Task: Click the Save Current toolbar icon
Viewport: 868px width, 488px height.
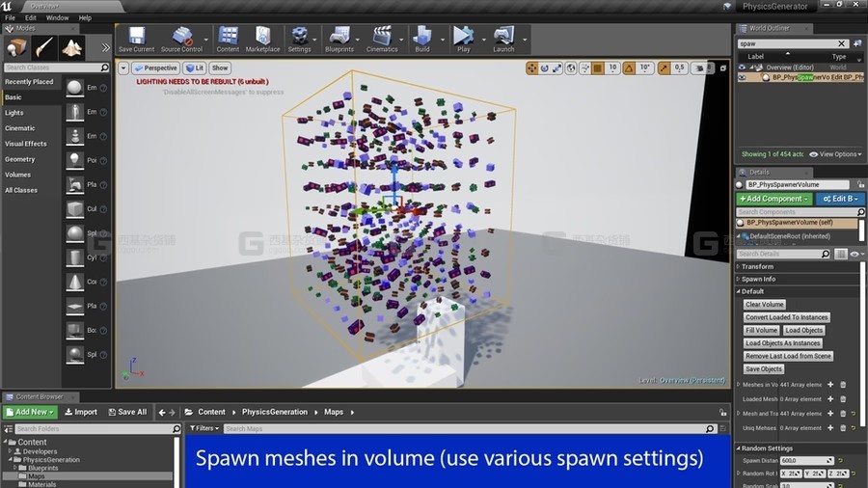Action: pyautogui.click(x=136, y=39)
